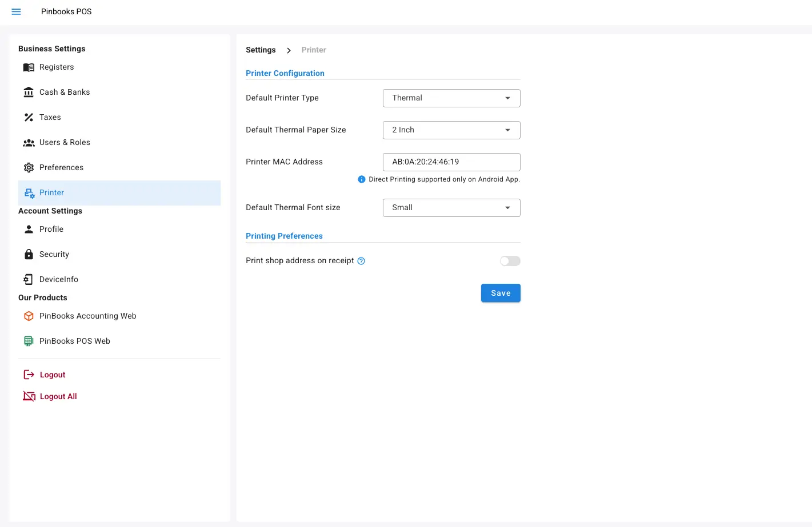Click the Settings breadcrumb link
The image size is (812, 527).
point(261,50)
